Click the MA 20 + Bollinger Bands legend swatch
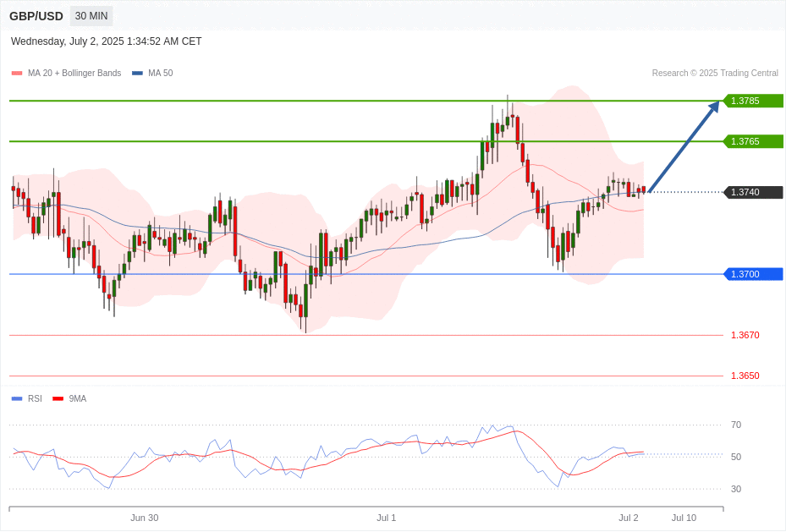786x532 pixels. [x=17, y=73]
